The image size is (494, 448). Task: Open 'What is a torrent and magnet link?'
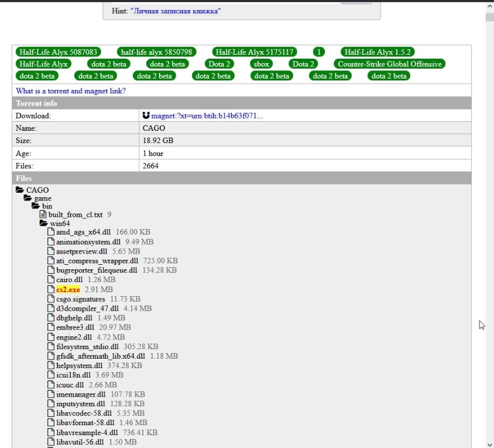71,91
